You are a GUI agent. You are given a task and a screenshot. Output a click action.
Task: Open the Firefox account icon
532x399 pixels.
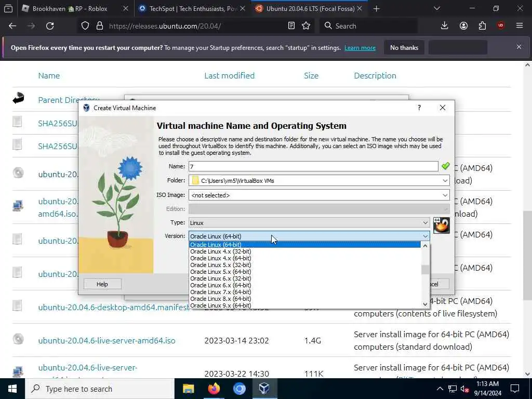[463, 26]
